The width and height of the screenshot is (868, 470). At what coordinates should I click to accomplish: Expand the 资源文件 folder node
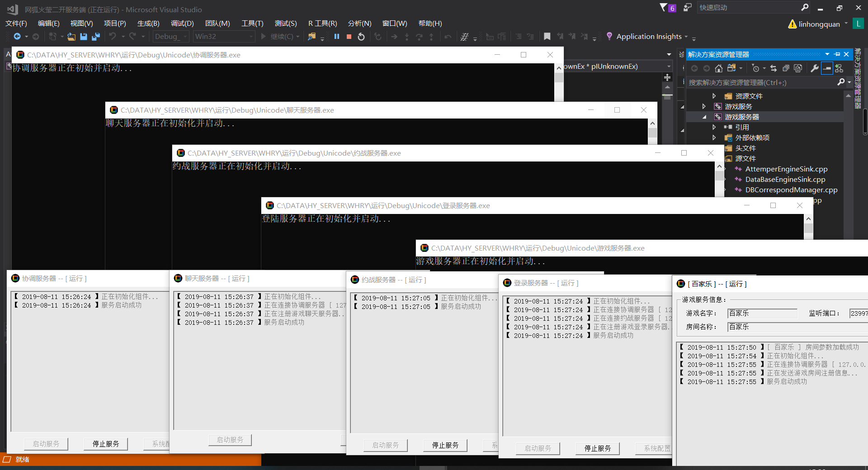[x=714, y=96]
